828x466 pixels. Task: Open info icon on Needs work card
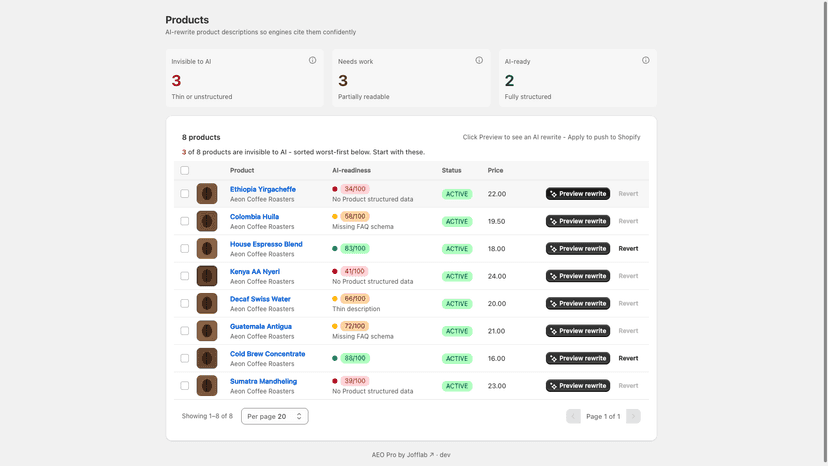(x=479, y=60)
